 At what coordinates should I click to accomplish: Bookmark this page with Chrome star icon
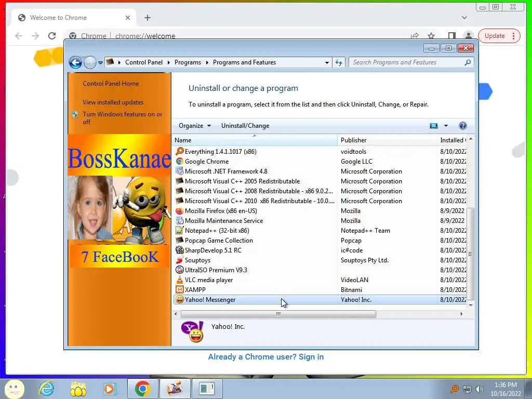[x=431, y=36]
